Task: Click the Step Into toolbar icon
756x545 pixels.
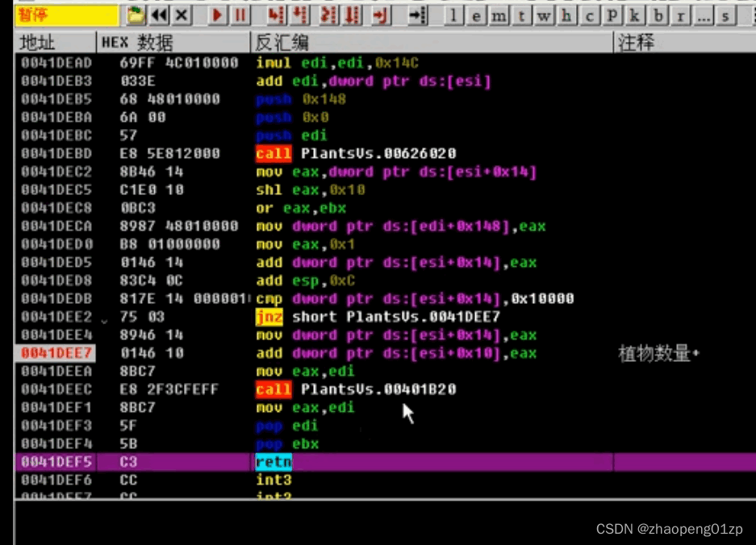Action: 276,15
